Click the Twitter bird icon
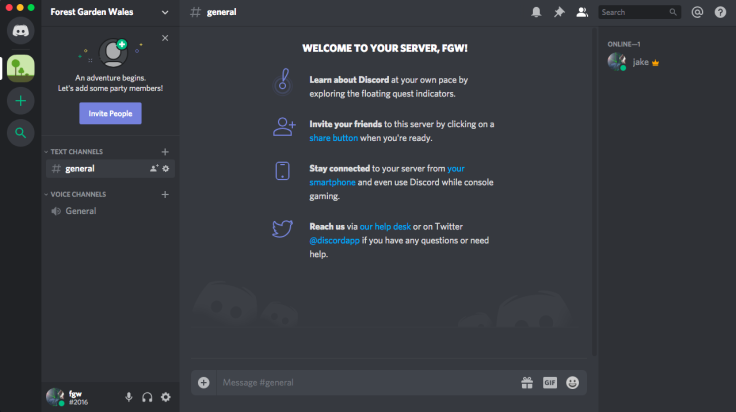 (x=283, y=229)
